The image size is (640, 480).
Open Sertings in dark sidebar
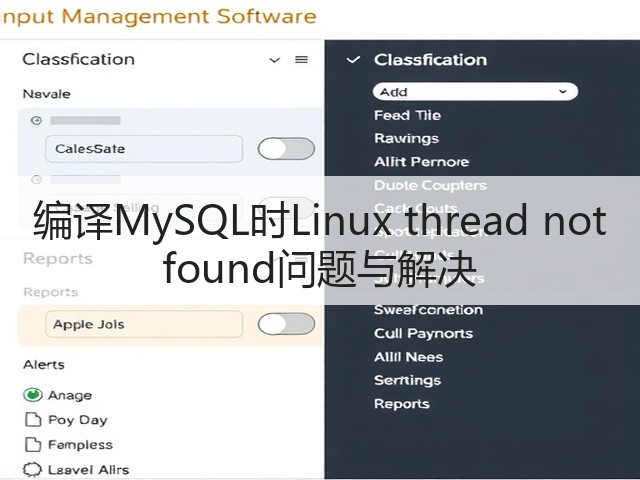(x=407, y=380)
